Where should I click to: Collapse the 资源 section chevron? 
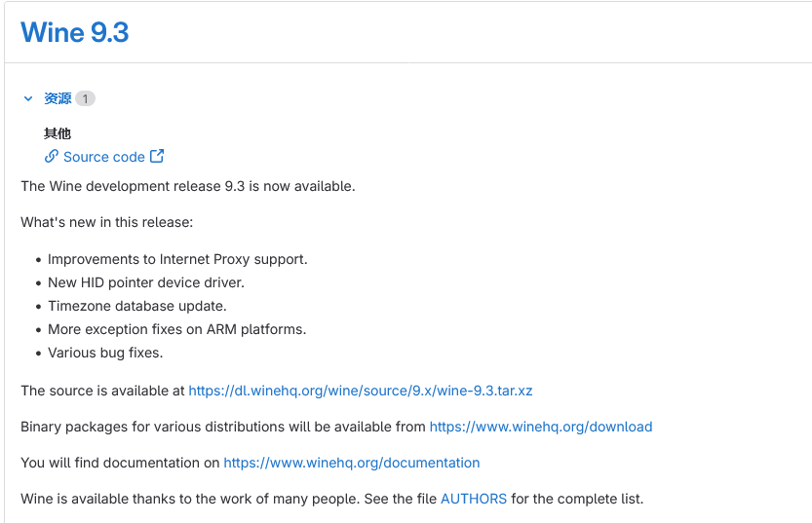[x=28, y=98]
